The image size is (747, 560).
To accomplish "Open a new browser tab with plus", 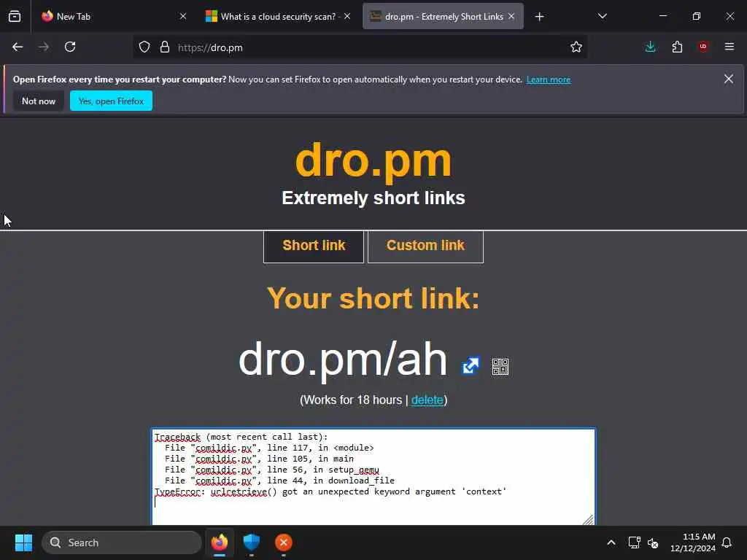I will click(539, 17).
